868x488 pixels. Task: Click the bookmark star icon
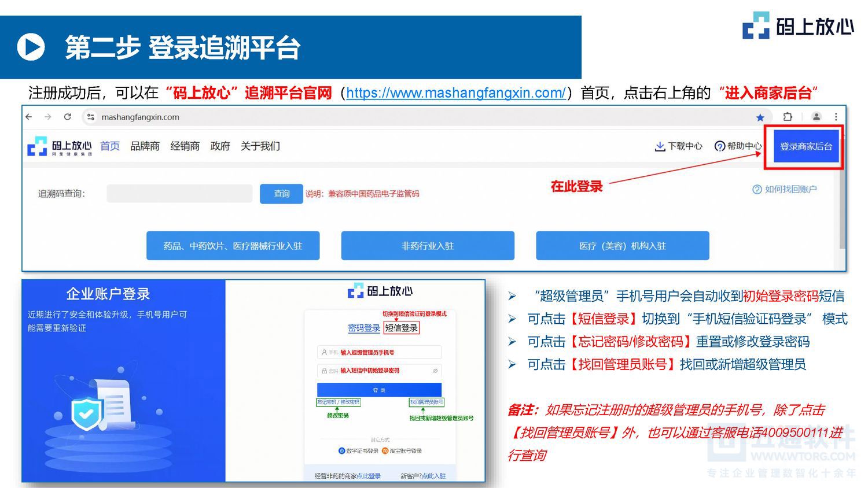[760, 117]
